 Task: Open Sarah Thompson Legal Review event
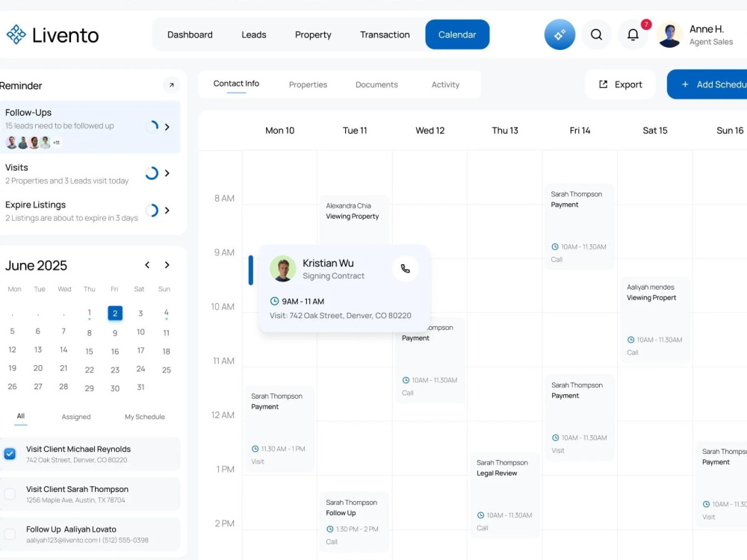[x=505, y=495]
